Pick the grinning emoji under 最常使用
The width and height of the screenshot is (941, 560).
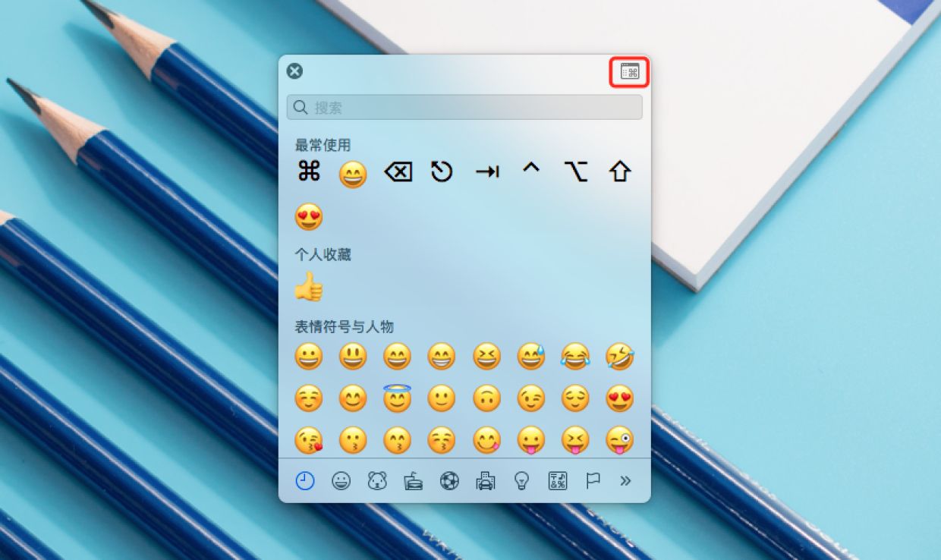pos(353,175)
